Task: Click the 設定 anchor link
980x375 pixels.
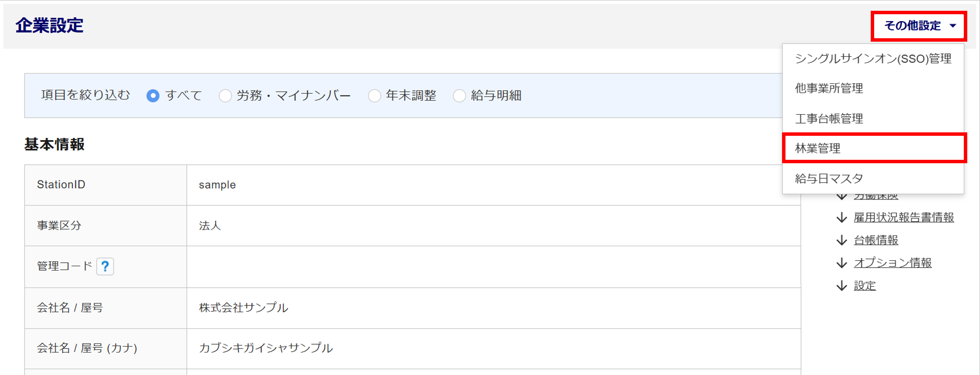Action: (x=864, y=286)
